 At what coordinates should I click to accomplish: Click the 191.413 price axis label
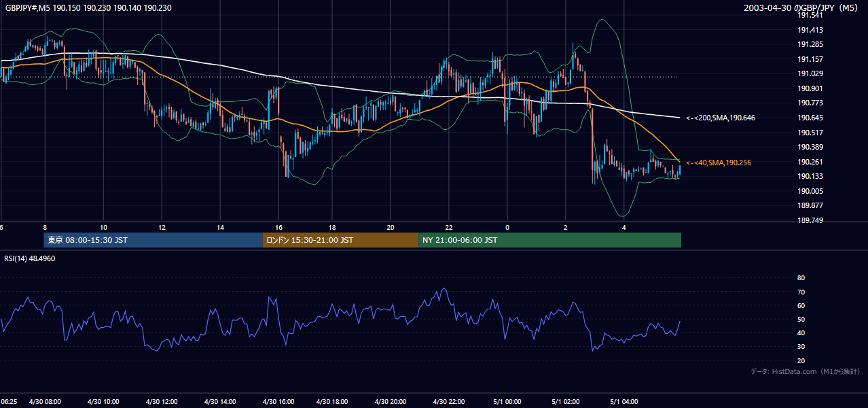[x=810, y=30]
